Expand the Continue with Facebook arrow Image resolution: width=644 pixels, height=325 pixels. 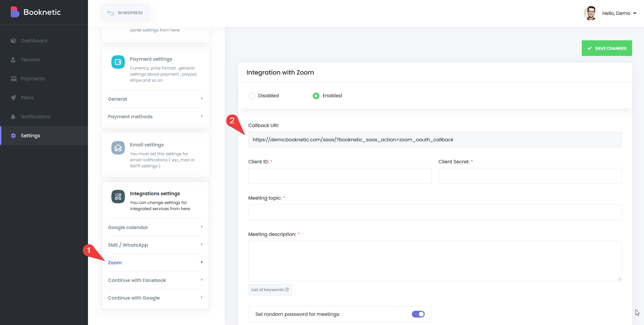click(x=202, y=280)
